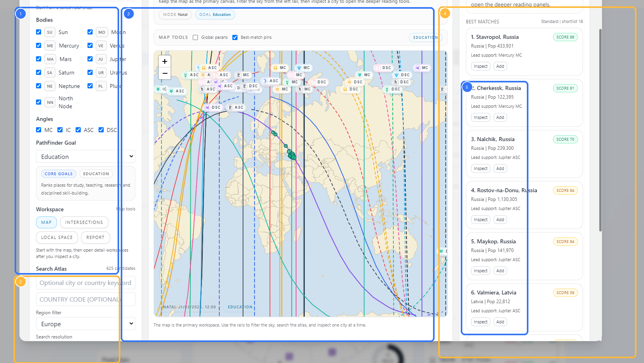Image resolution: width=644 pixels, height=363 pixels.
Task: Select the North Node MC line label
Action: pyautogui.click(x=279, y=68)
